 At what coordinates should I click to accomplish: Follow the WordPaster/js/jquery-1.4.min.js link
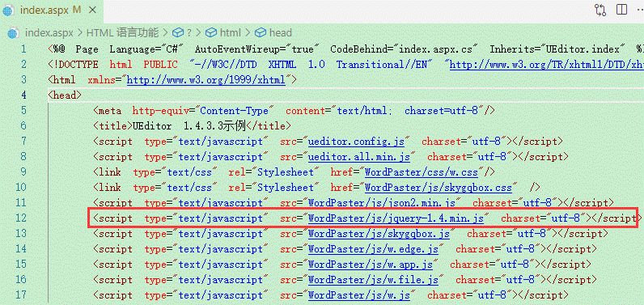(396, 218)
